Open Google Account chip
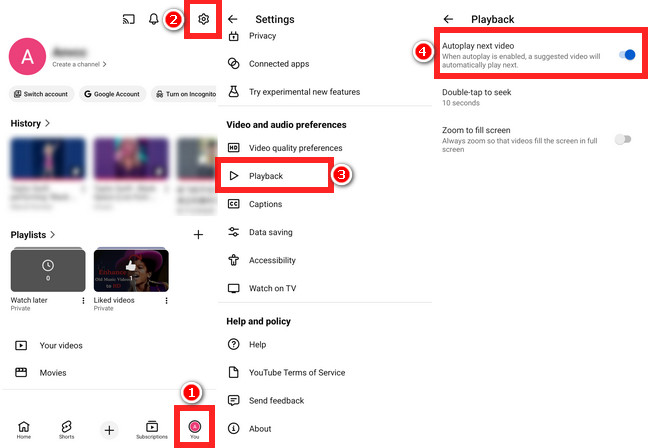Screen dimensions: 650x448 point(112,94)
